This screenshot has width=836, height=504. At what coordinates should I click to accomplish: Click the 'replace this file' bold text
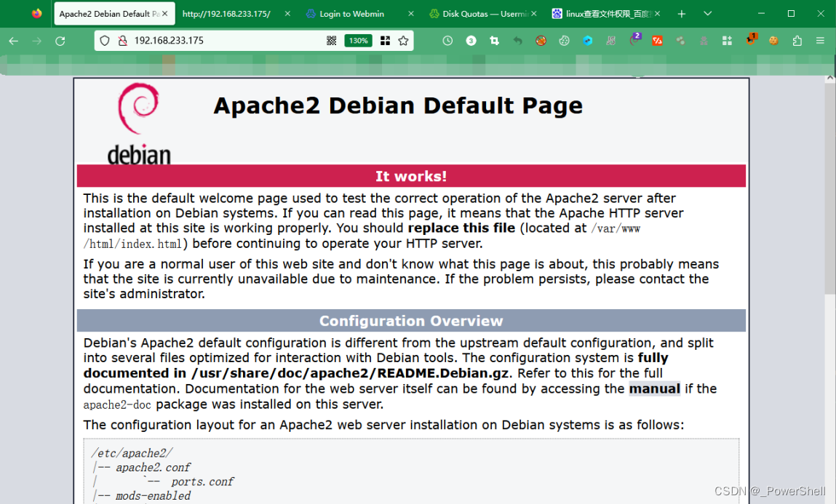point(462,228)
